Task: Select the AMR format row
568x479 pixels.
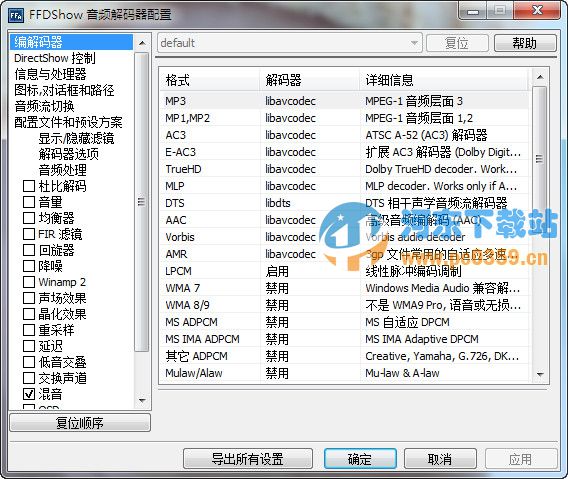Action: 344,254
